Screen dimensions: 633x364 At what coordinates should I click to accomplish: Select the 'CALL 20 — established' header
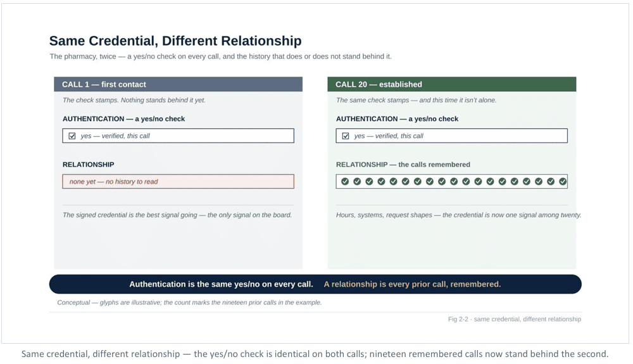click(452, 84)
